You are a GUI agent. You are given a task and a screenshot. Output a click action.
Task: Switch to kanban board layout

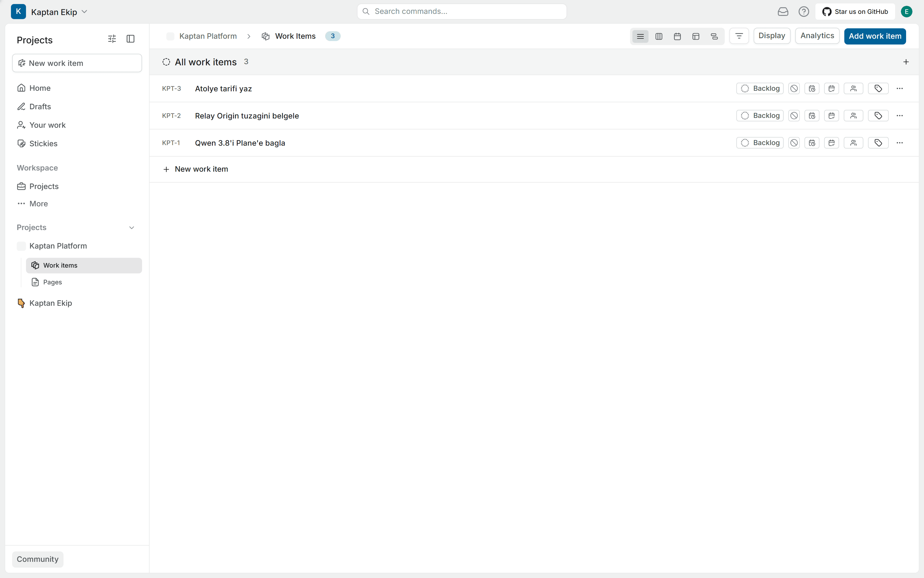659,36
